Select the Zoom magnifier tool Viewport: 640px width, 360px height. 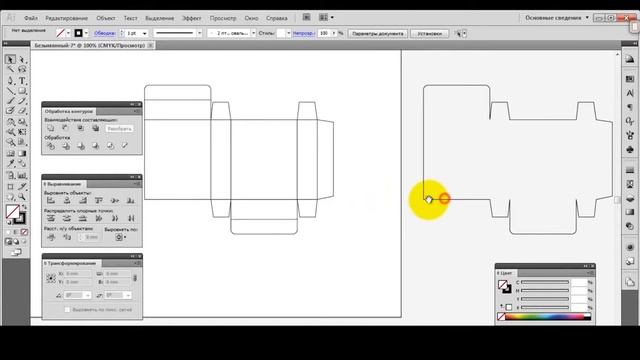[22, 197]
